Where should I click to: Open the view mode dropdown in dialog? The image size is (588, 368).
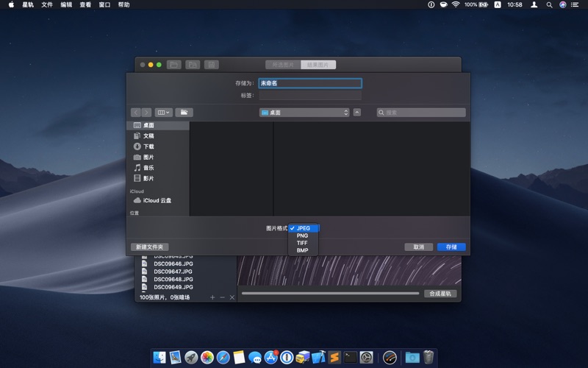pos(163,113)
